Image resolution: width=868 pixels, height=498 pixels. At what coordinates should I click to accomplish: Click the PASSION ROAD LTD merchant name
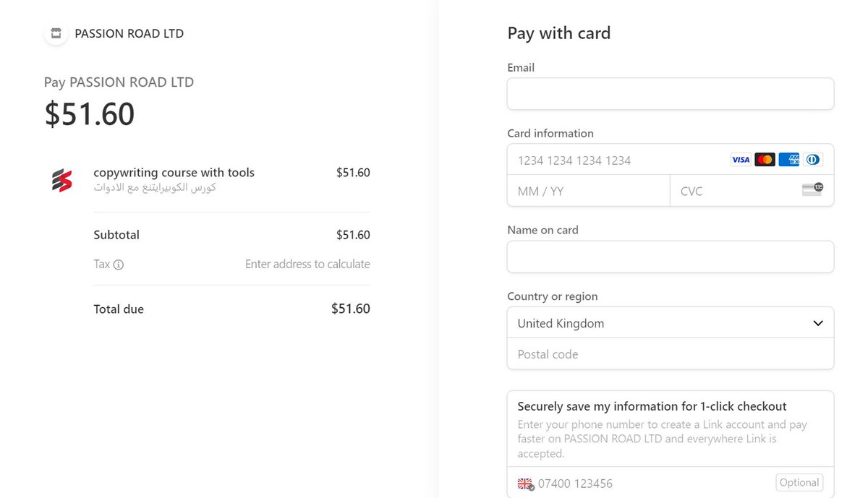click(x=129, y=33)
